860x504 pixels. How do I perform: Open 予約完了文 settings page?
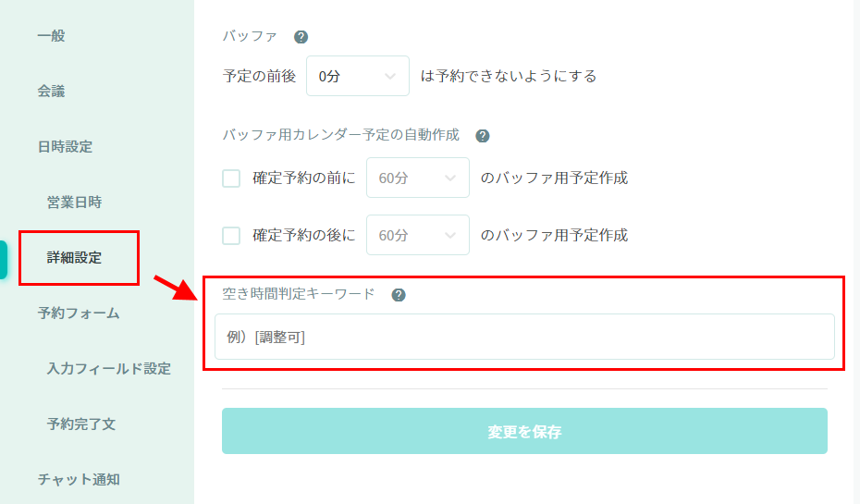pyautogui.click(x=81, y=424)
